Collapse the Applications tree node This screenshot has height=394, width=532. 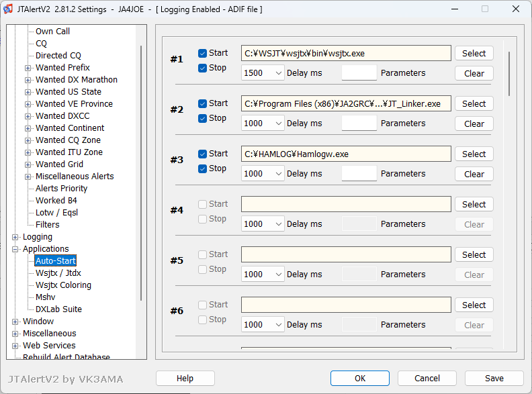coord(15,249)
